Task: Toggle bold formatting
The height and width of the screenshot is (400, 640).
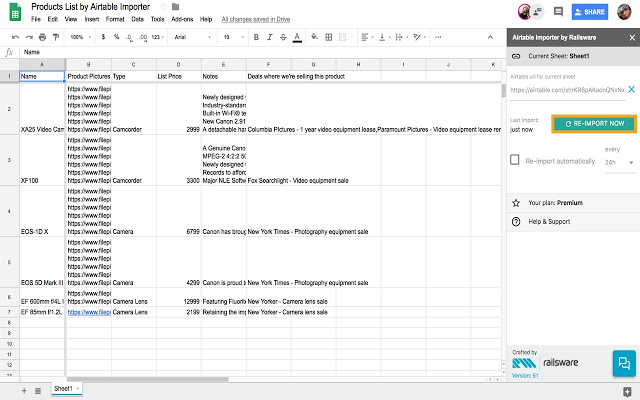Action: (256, 37)
